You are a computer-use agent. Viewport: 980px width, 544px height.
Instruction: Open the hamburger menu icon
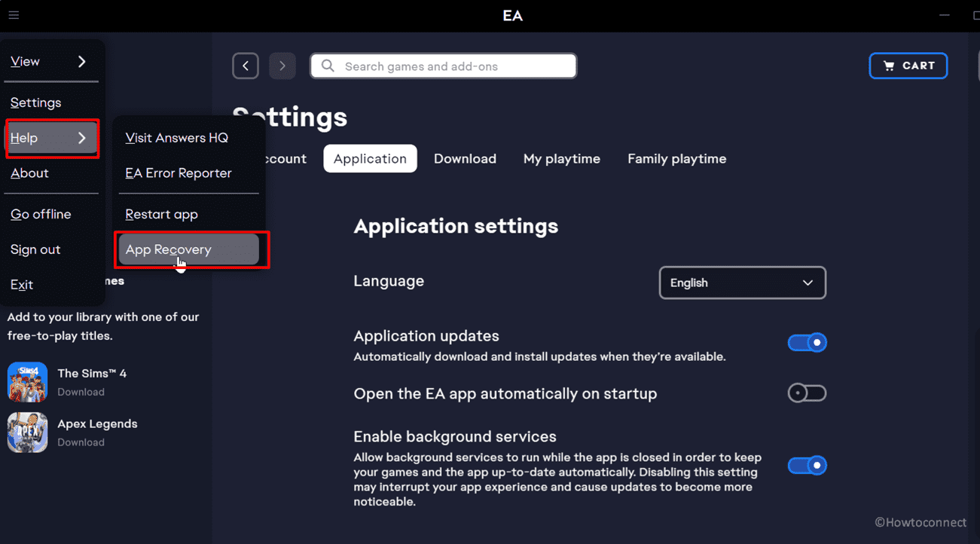click(14, 15)
